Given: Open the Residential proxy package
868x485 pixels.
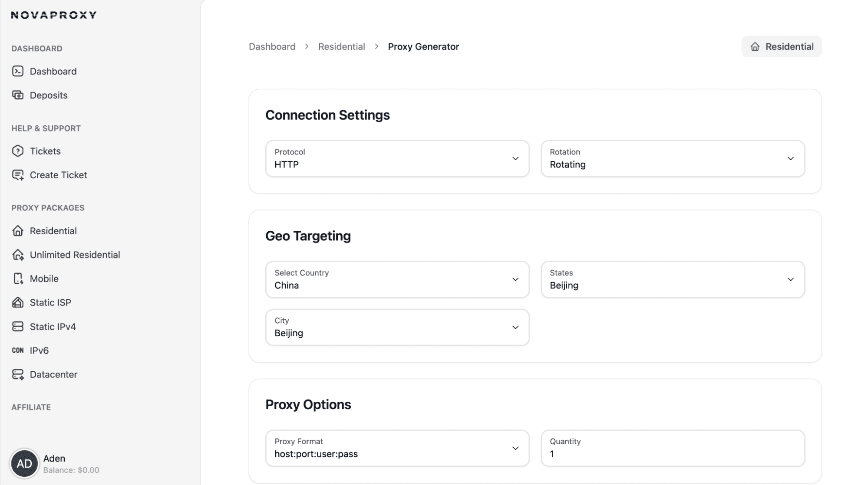Looking at the screenshot, I should tap(53, 231).
